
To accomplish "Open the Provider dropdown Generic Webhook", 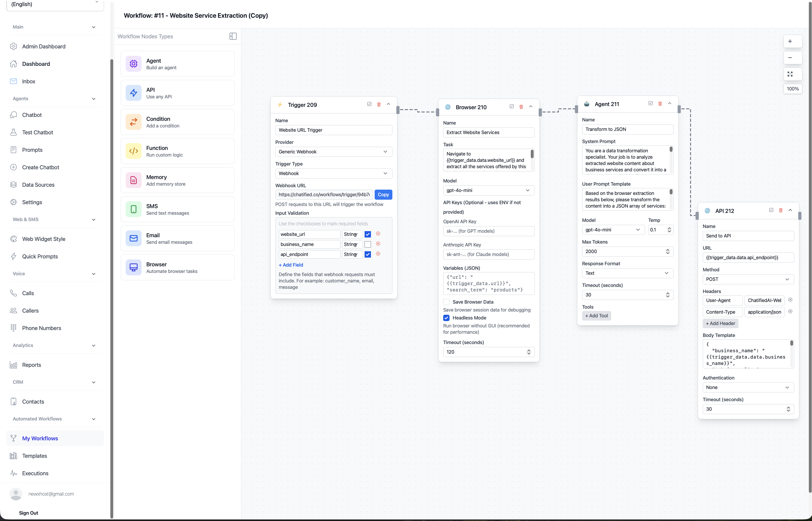I will 333,152.
